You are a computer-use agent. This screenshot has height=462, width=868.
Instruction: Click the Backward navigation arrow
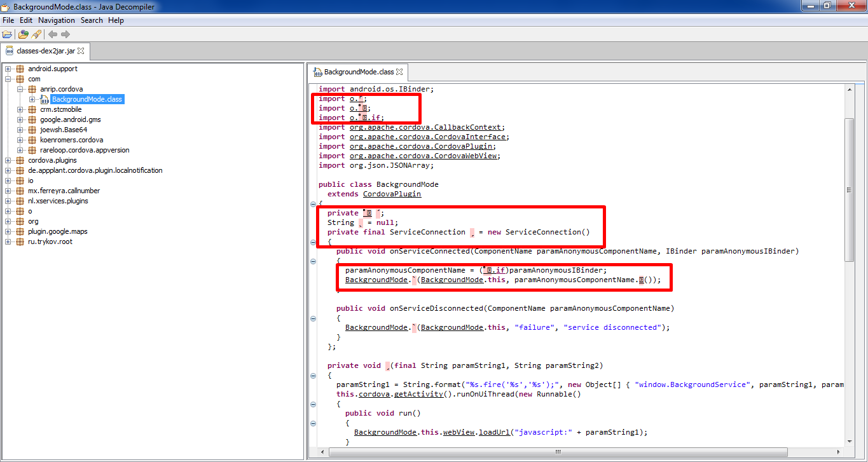click(x=53, y=34)
